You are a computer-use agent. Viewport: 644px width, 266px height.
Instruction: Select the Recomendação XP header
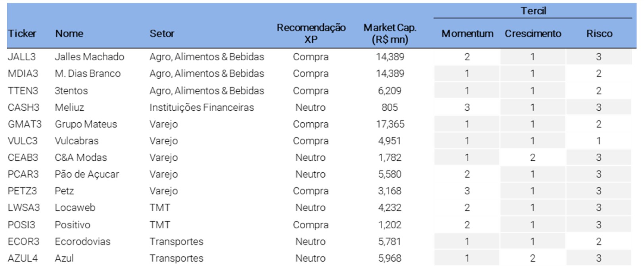click(x=311, y=33)
